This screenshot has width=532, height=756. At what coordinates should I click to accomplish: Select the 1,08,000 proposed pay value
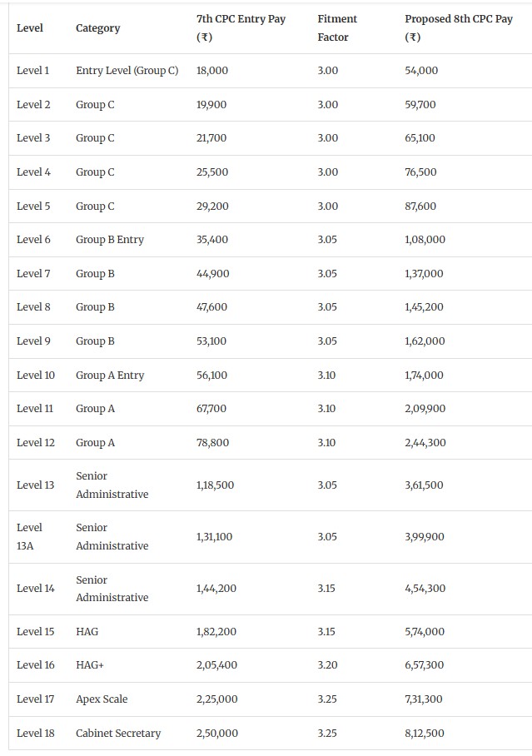(x=425, y=240)
